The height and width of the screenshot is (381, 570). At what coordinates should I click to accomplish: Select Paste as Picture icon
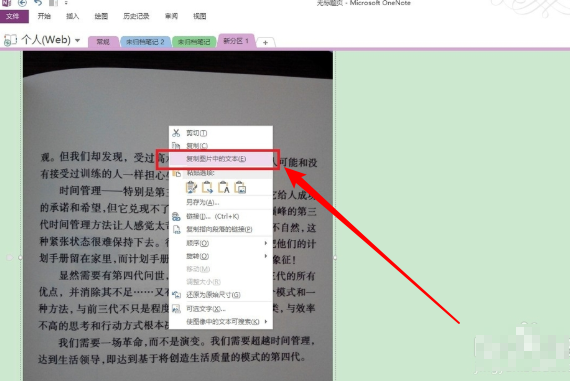(240, 188)
